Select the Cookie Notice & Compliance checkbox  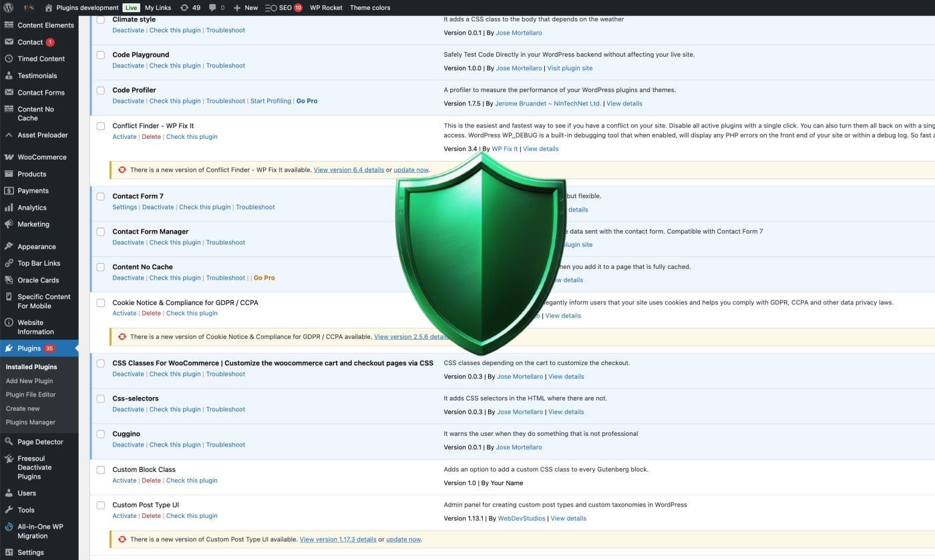[101, 302]
